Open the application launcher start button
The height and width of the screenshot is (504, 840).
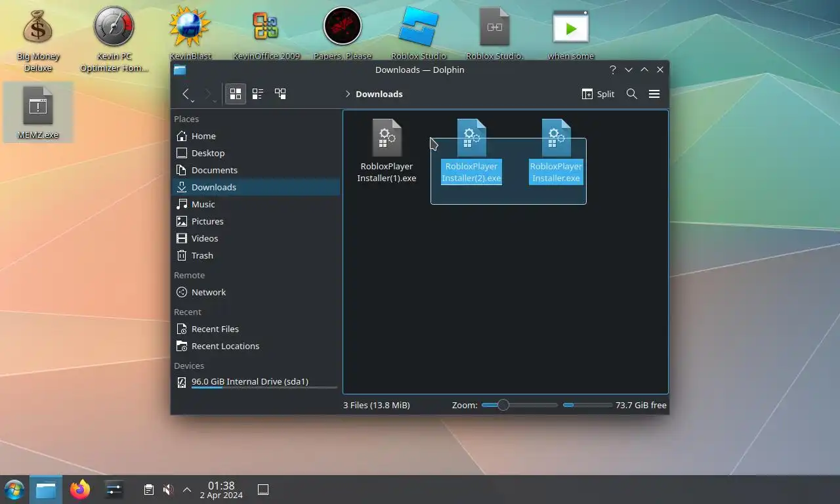click(x=14, y=490)
